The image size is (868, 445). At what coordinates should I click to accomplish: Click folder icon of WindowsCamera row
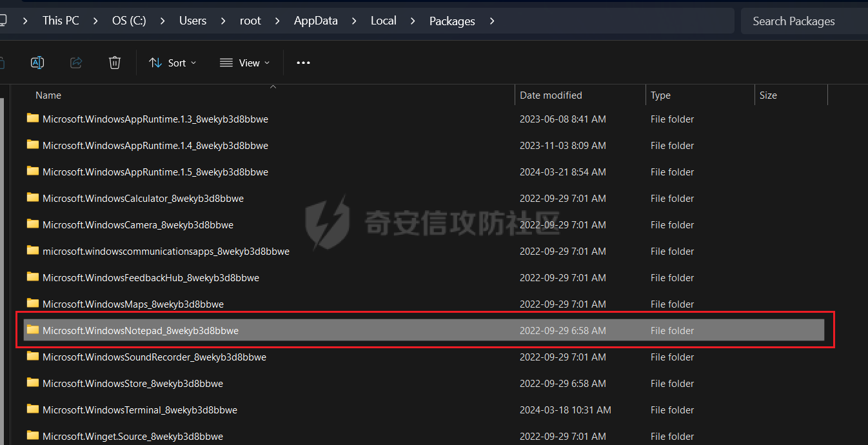33,224
